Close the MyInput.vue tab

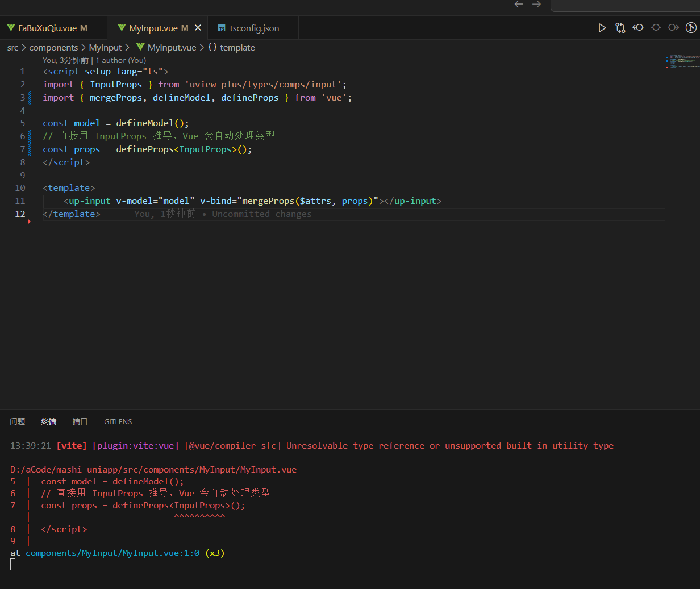pos(198,28)
